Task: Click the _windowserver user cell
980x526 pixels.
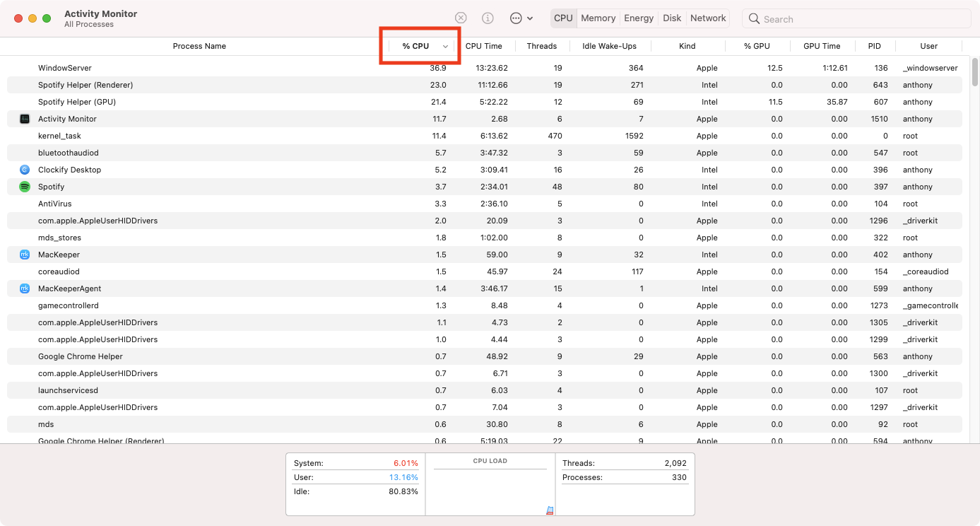Action: (930, 68)
